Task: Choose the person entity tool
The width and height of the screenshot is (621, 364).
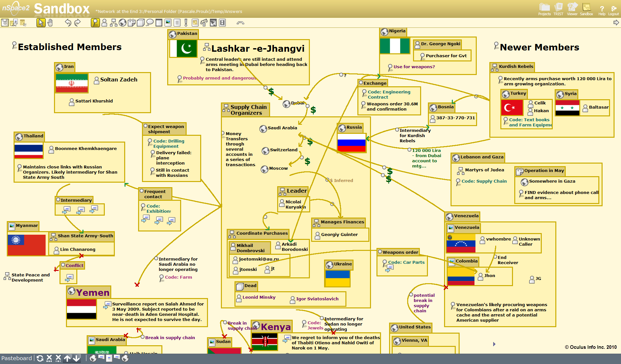Action: point(104,23)
